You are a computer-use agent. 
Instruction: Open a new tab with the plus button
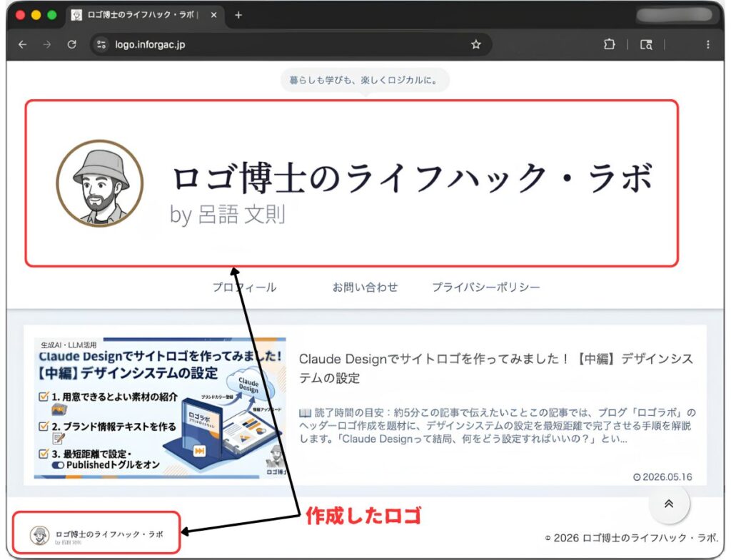[x=238, y=15]
